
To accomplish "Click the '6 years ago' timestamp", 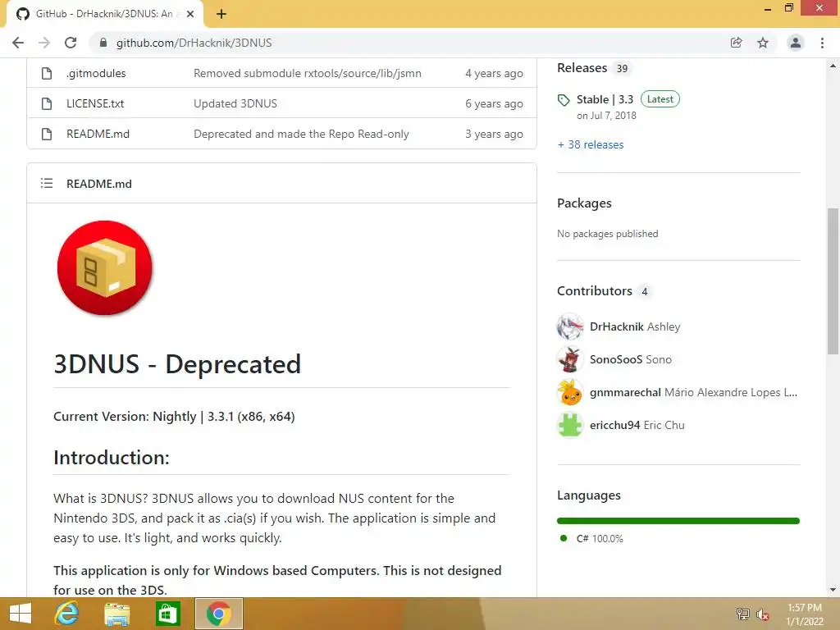I will click(494, 103).
